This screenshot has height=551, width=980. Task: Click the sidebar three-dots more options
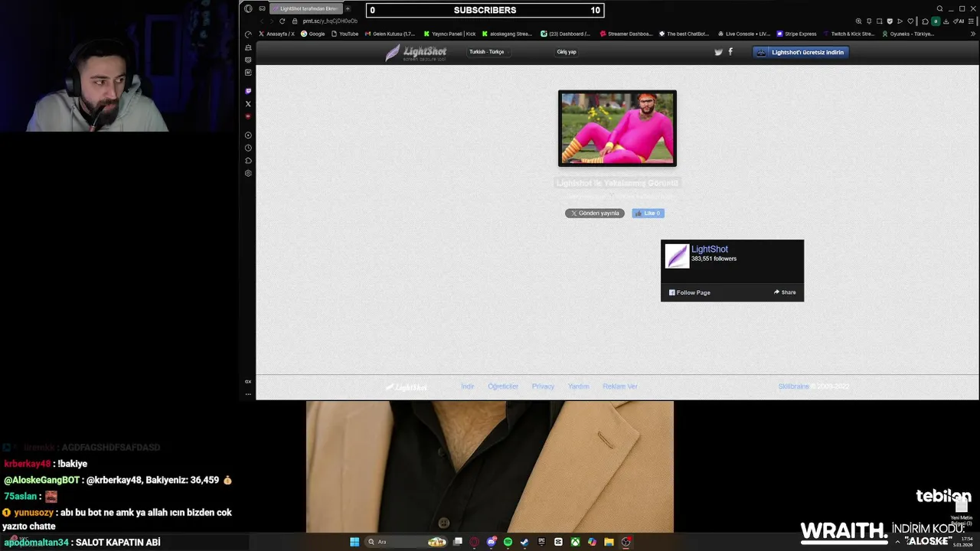point(248,394)
